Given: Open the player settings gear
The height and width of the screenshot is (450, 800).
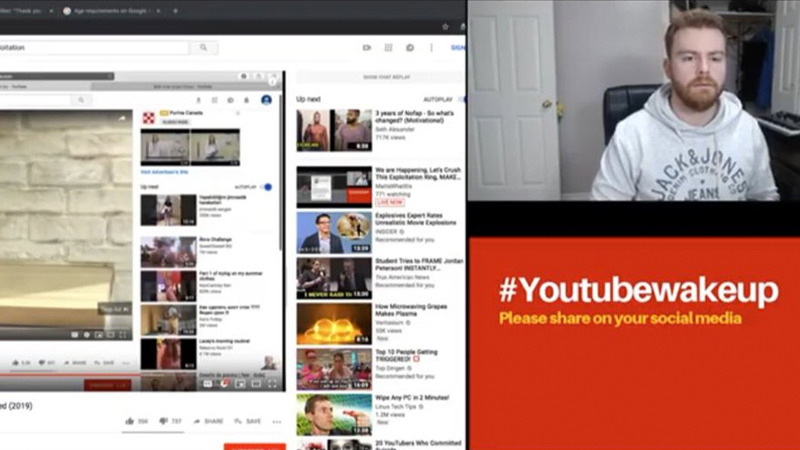Looking at the screenshot, I should [224, 384].
